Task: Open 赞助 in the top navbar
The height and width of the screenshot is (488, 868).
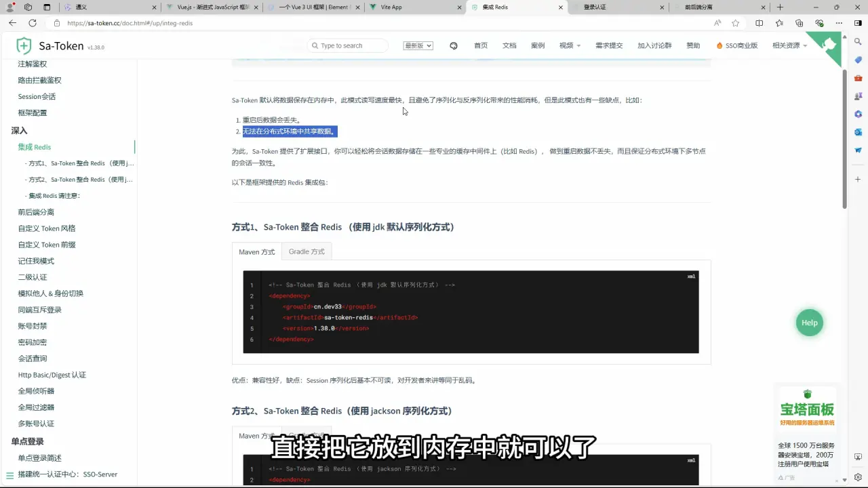Action: (x=693, y=45)
